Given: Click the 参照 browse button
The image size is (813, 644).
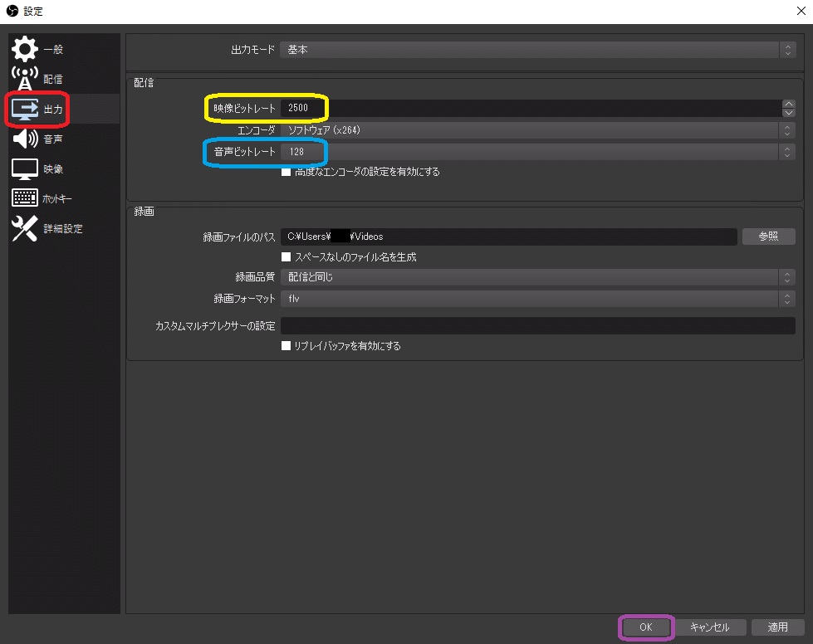Looking at the screenshot, I should pyautogui.click(x=768, y=237).
